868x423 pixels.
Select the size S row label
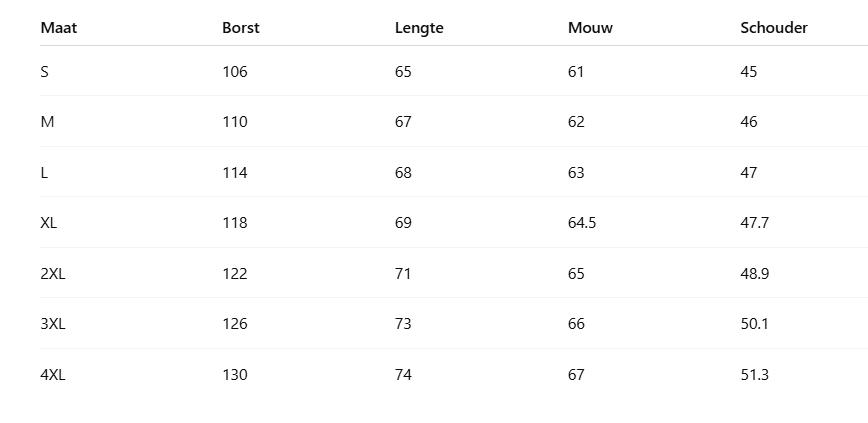45,72
